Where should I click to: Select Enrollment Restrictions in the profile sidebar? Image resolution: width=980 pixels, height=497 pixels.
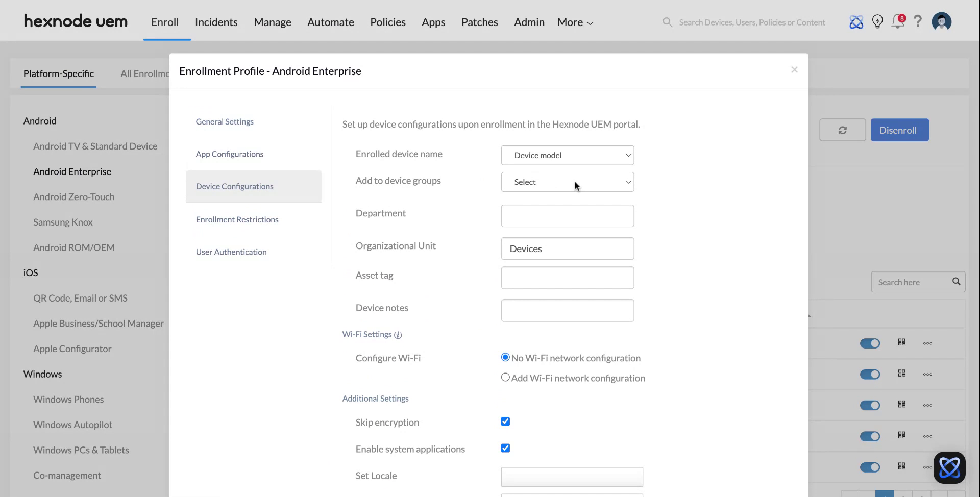coord(237,219)
